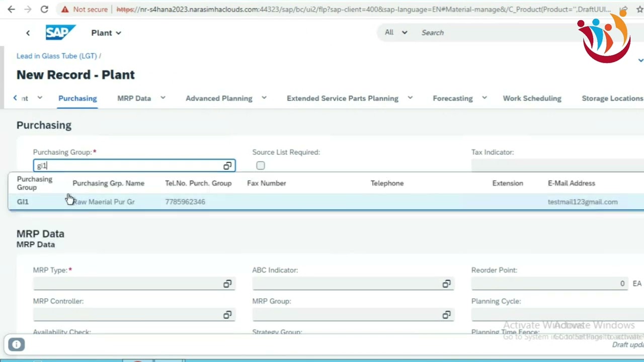Toggle the Source List Required checkbox

coord(260,166)
